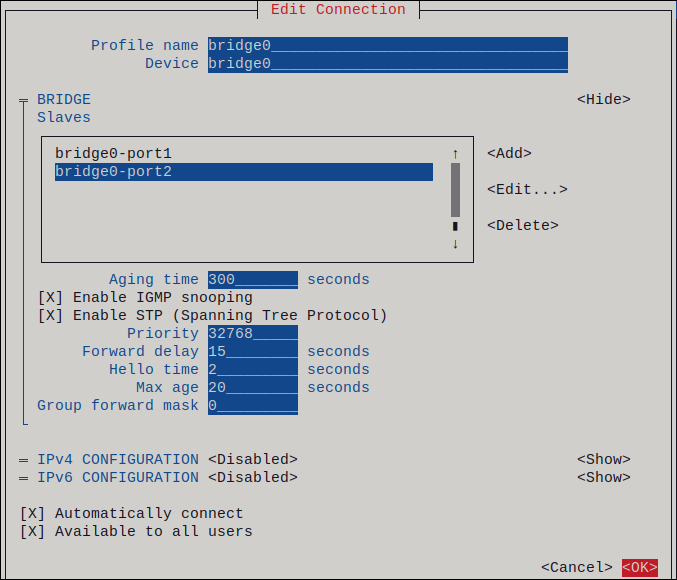Click the scroll up arrow in Slaves list

pos(455,154)
